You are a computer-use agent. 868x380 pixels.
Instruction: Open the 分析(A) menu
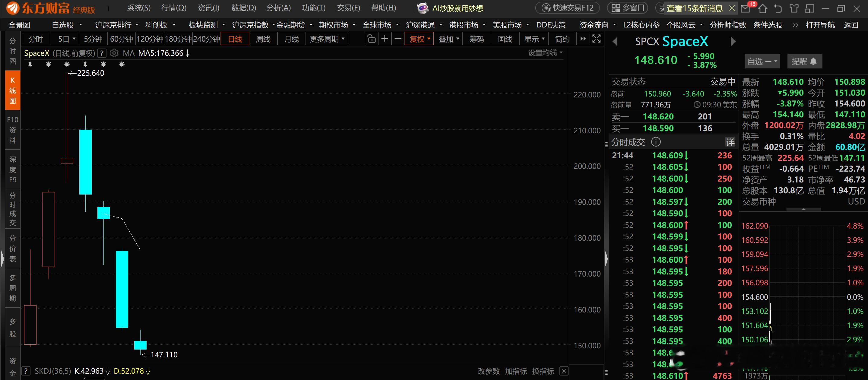point(279,8)
